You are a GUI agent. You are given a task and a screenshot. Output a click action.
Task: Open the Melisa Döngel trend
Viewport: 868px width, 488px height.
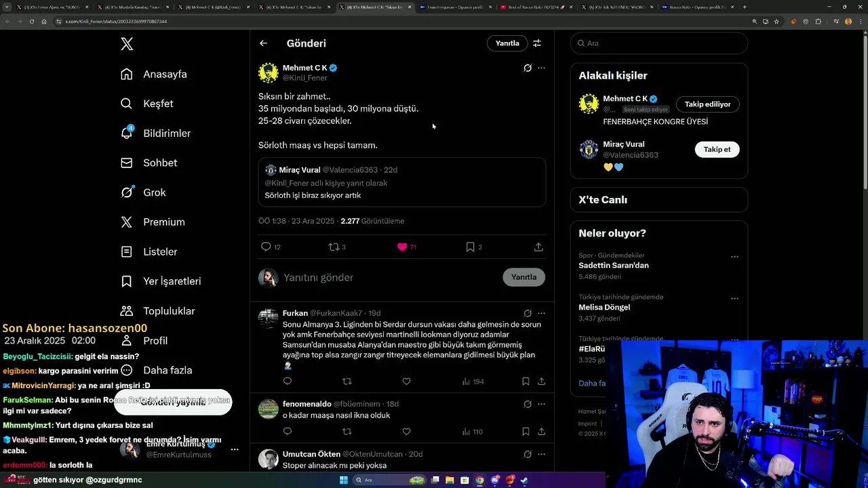[x=604, y=307]
